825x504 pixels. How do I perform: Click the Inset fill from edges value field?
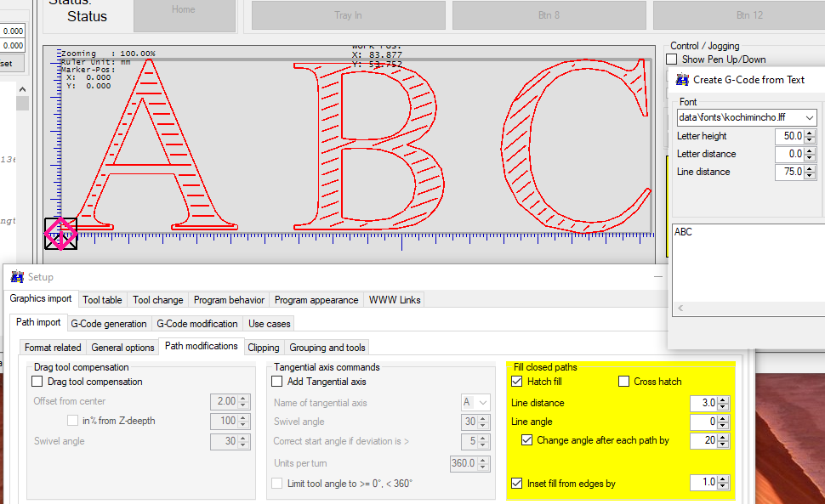[703, 483]
